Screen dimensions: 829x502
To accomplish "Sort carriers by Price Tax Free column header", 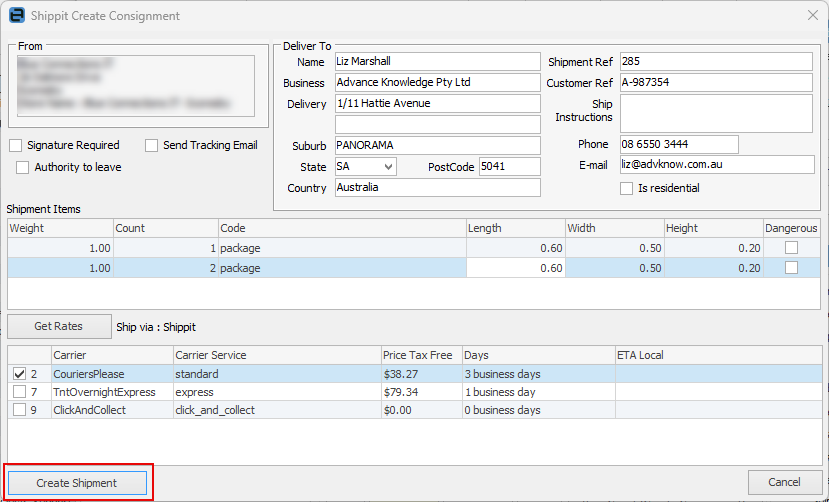I will [x=419, y=355].
